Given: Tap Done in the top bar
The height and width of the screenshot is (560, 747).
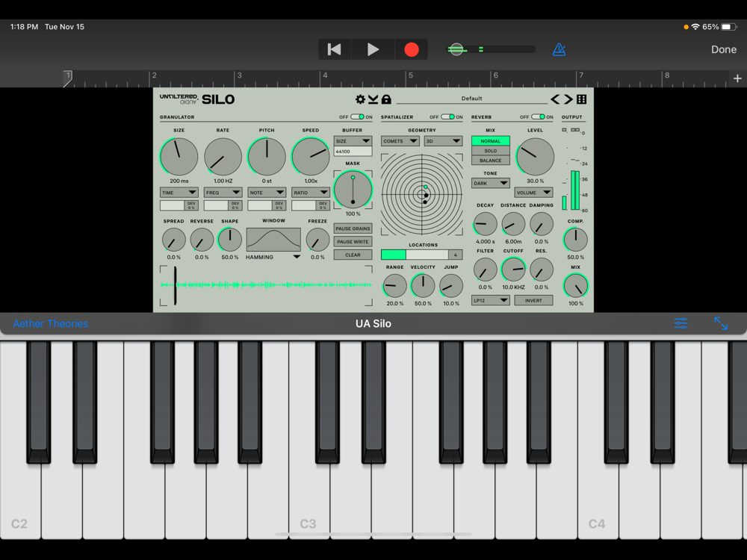Looking at the screenshot, I should point(724,49).
